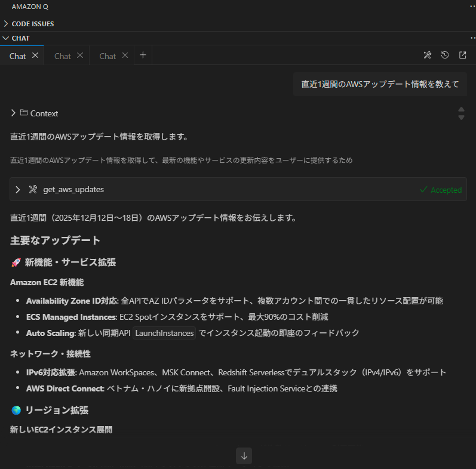Expand the Context section chevron
Screen dimensions: 476x469
coord(13,113)
